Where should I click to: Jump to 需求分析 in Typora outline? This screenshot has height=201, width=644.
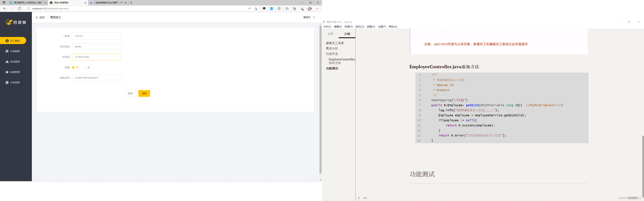click(x=332, y=49)
